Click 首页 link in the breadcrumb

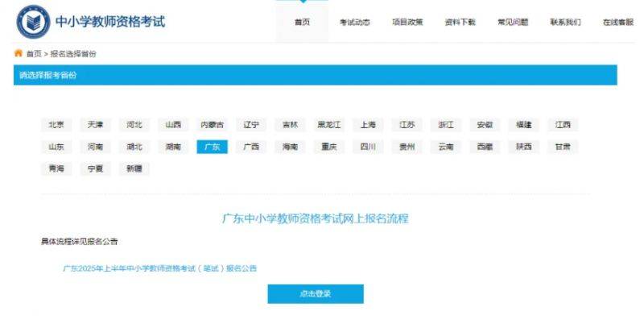coord(34,53)
